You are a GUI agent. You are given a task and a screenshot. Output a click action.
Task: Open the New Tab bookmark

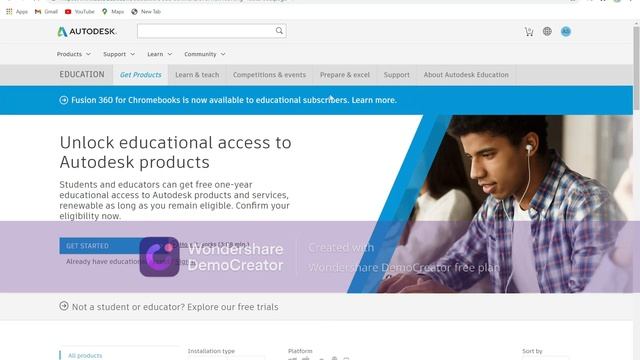146,11
